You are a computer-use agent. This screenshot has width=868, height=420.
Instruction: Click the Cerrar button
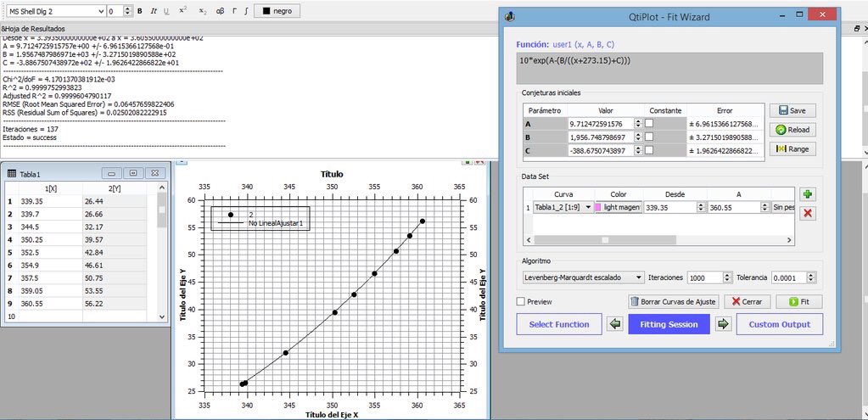pos(748,301)
